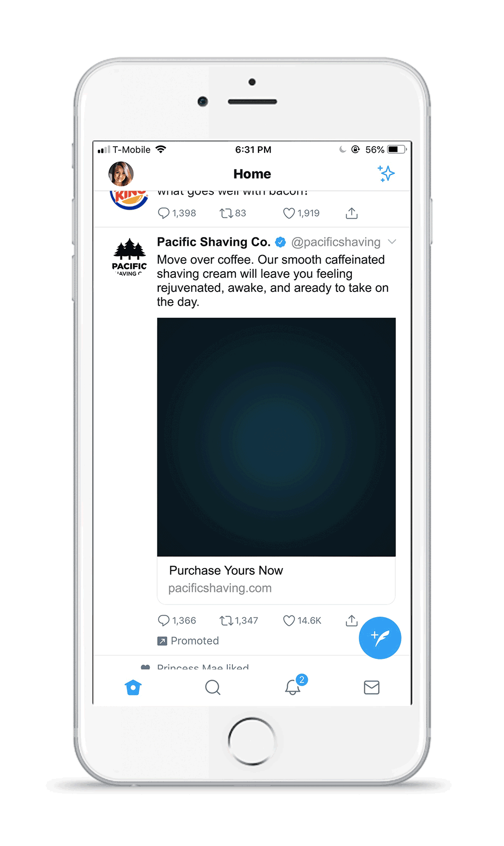Tap the compose tweet floating button
The image size is (504, 846).
coord(380,638)
